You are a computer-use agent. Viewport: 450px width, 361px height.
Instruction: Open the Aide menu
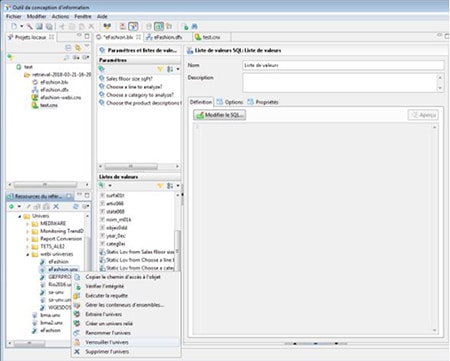[x=102, y=16]
